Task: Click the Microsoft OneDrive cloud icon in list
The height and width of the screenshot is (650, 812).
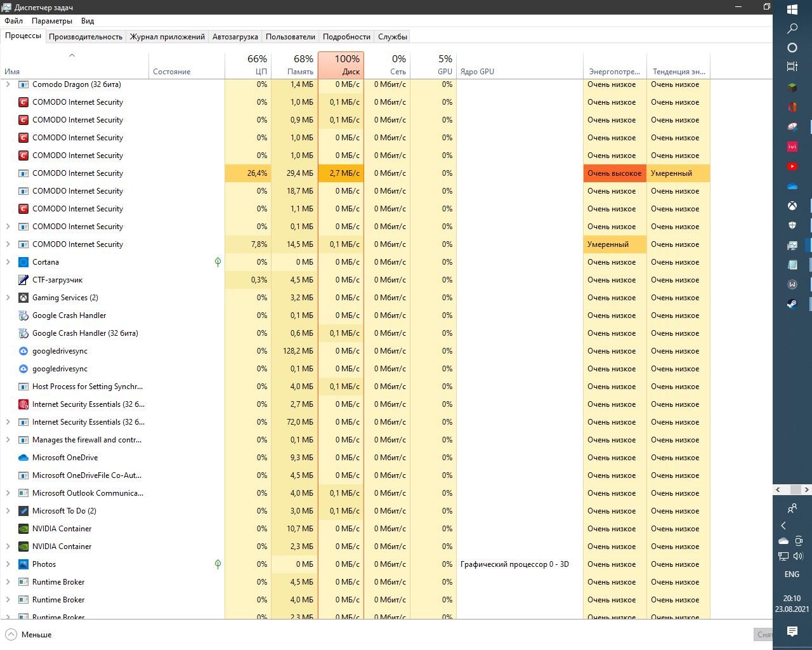Action: click(23, 458)
